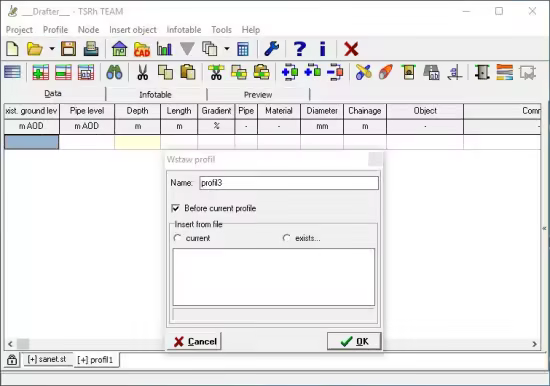The image size is (550, 386).
Task: Click the Pipe level column header
Action: 87,111
